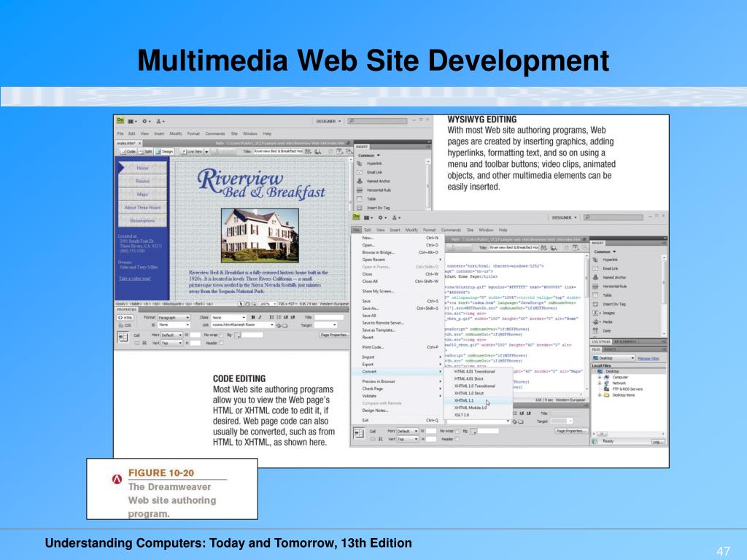Click the Hyperlink icon in back window's Insert panel
This screenshot has height=560, width=747.
[360, 163]
